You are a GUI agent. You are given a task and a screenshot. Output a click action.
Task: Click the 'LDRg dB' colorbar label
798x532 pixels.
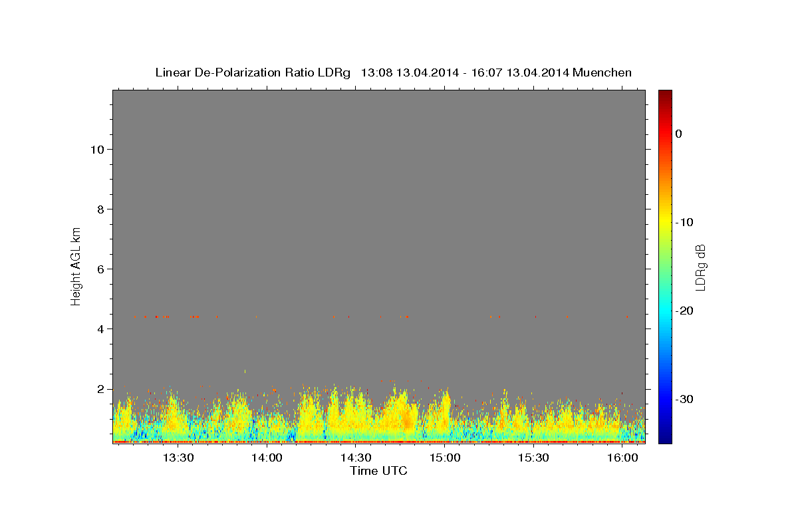700,267
